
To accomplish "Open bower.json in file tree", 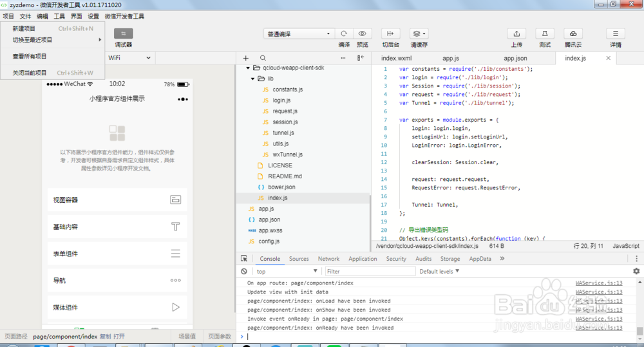I will coord(281,187).
